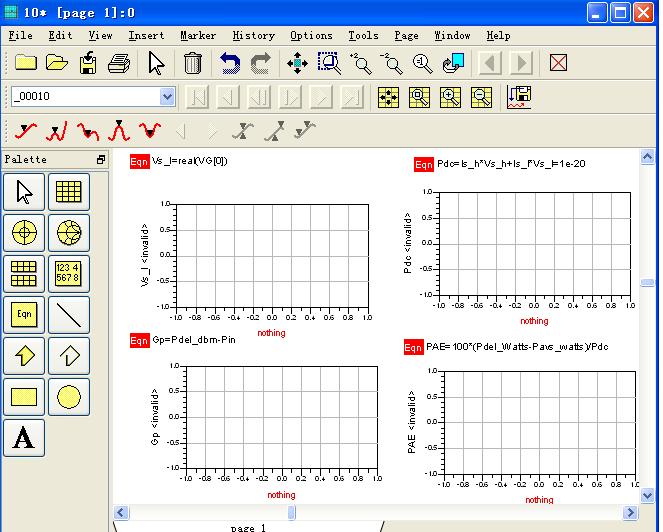Select the Pdc equation at top right

coord(499,164)
